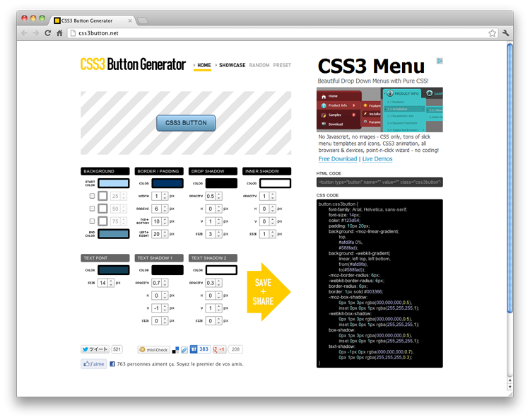
Task: Click the scrollbar down arrow
Action: click(x=510, y=387)
